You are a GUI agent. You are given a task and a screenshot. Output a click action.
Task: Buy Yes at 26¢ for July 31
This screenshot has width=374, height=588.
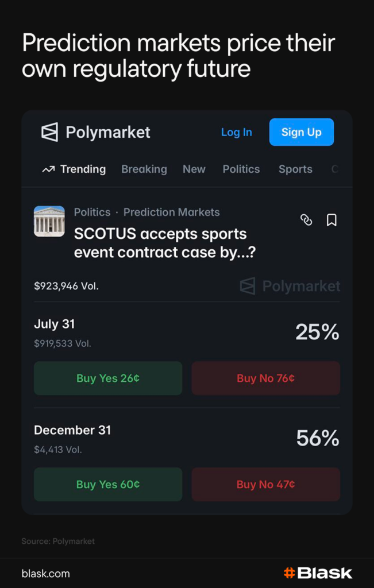coord(108,378)
